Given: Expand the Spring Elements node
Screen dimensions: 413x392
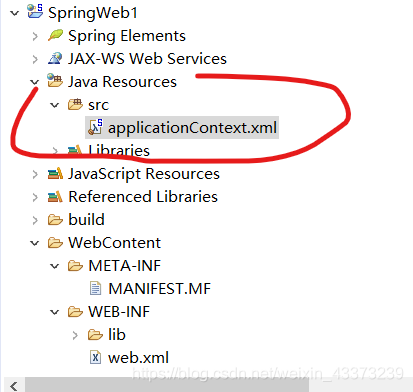Looking at the screenshot, I should [35, 36].
